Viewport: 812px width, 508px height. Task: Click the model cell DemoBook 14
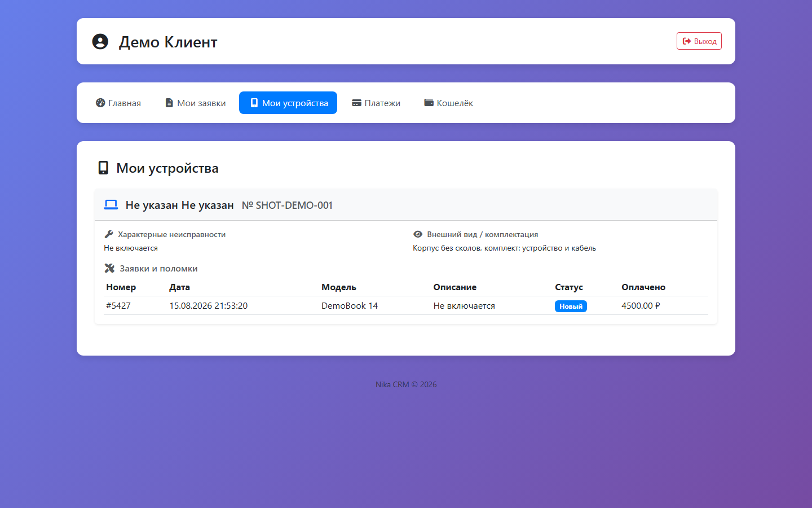pyautogui.click(x=350, y=305)
